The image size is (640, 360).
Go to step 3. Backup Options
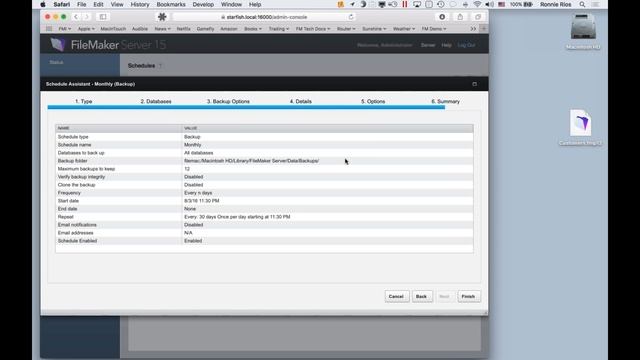pyautogui.click(x=228, y=101)
